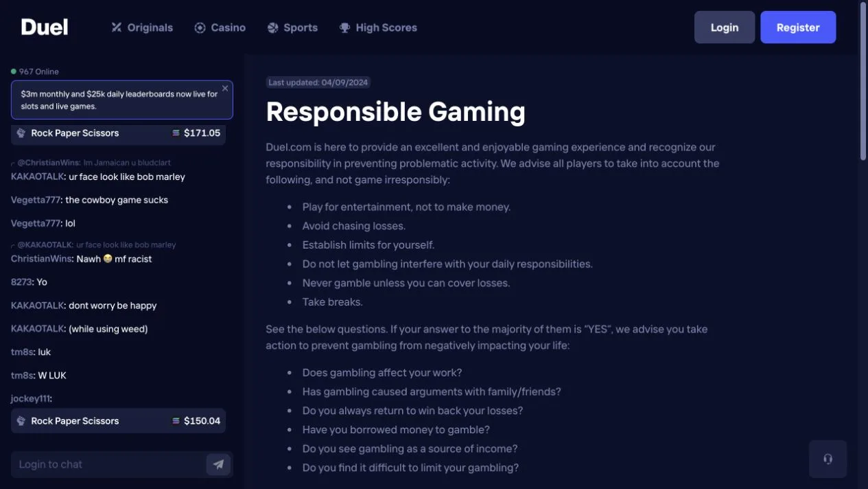
Task: Click 'Establish limits for yourself.' bullet
Action: click(368, 245)
